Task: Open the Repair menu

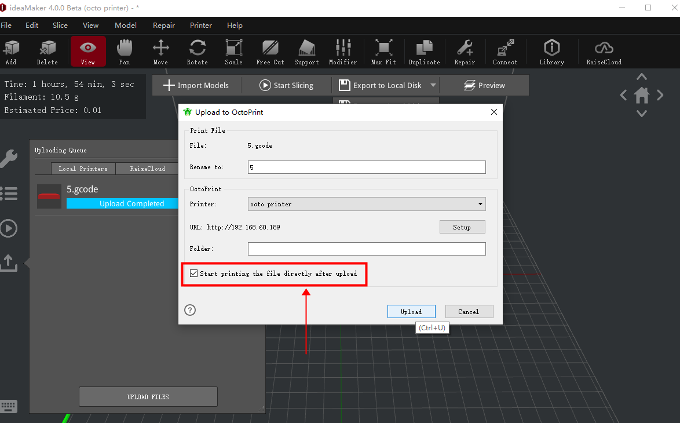Action: coord(163,26)
